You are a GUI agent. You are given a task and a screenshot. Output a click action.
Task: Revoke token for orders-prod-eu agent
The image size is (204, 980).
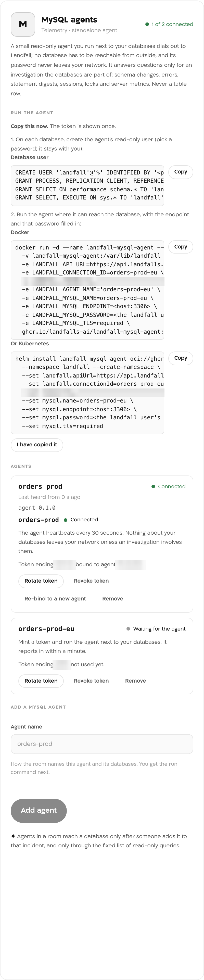point(91,681)
